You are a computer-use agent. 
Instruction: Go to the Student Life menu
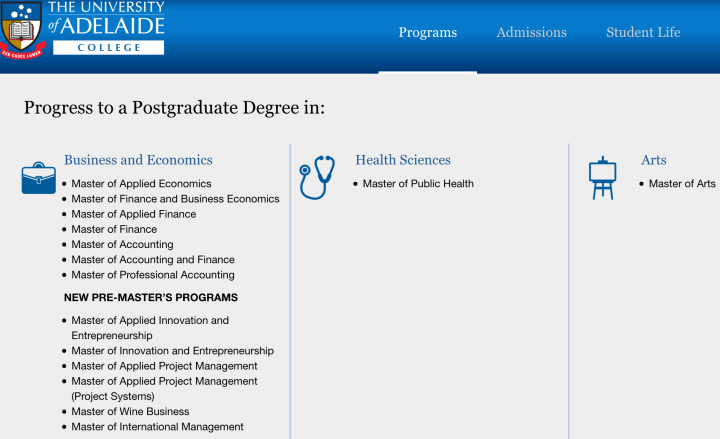[643, 32]
